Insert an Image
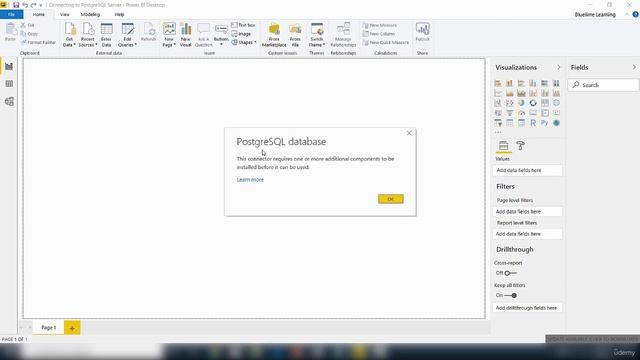This screenshot has height=360, width=640. 241,34
